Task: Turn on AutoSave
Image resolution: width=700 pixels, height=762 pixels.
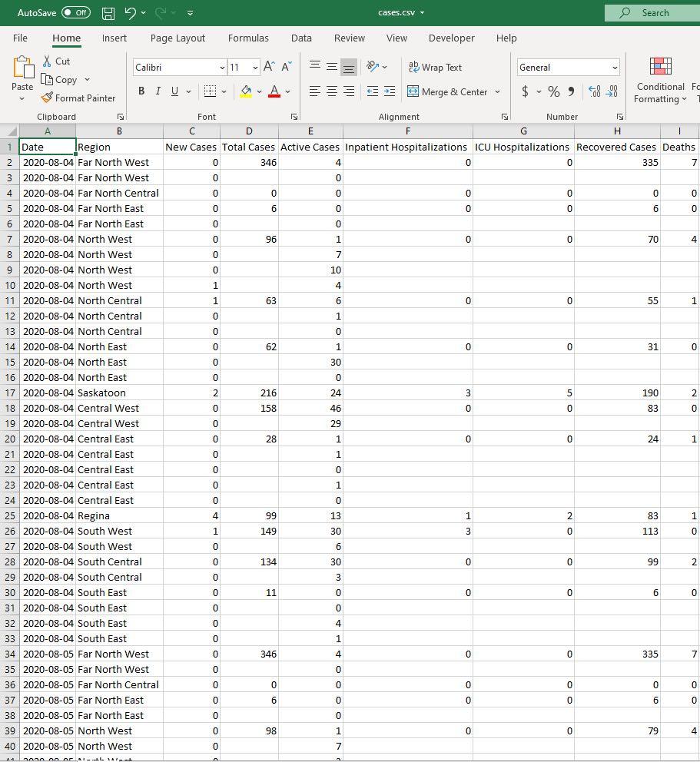Action: point(51,12)
